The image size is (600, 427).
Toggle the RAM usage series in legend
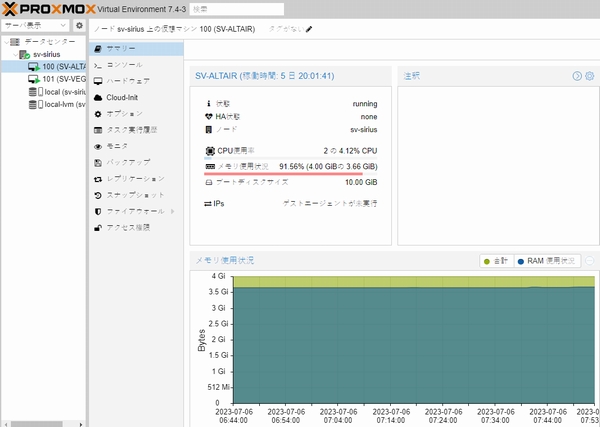point(547,261)
